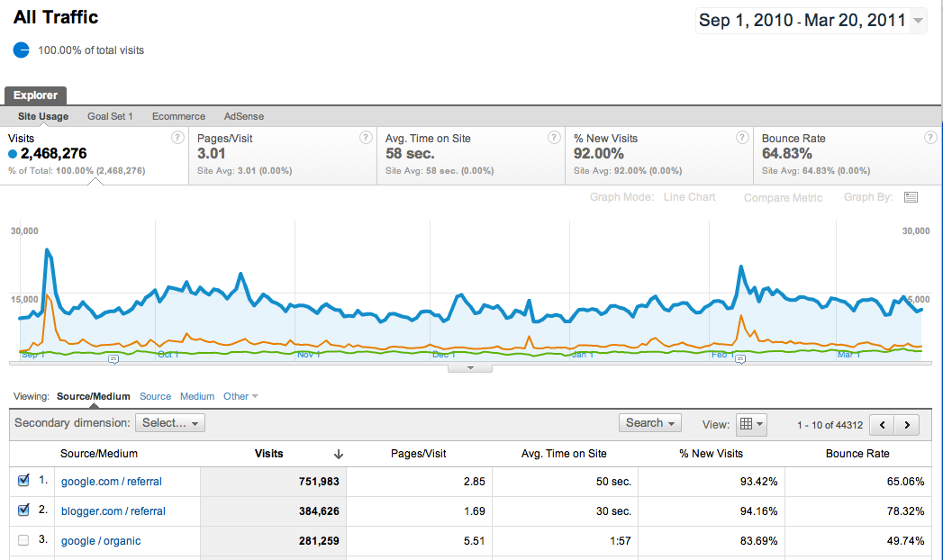Click help icon beside % New Visits
The height and width of the screenshot is (560, 943).
(x=742, y=138)
